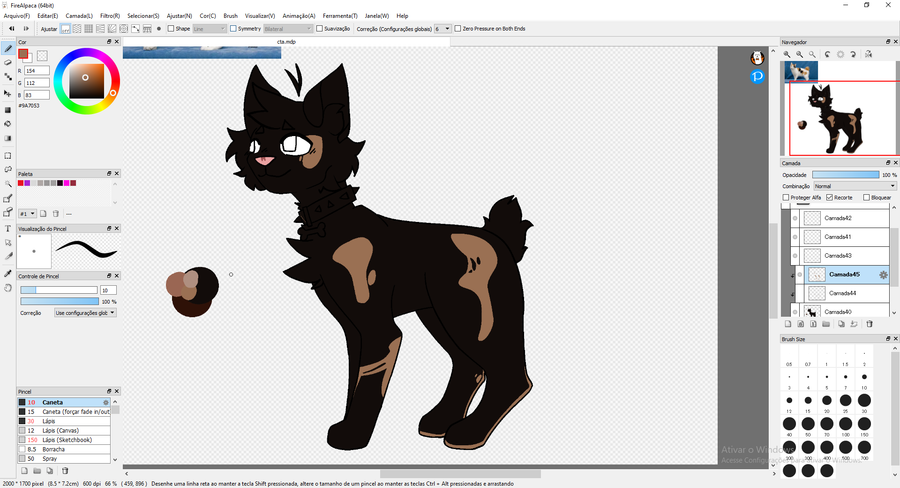Viewport: 900px width, 488px height.
Task: Zoom in using Navigator magnifier icon
Action: tap(787, 54)
